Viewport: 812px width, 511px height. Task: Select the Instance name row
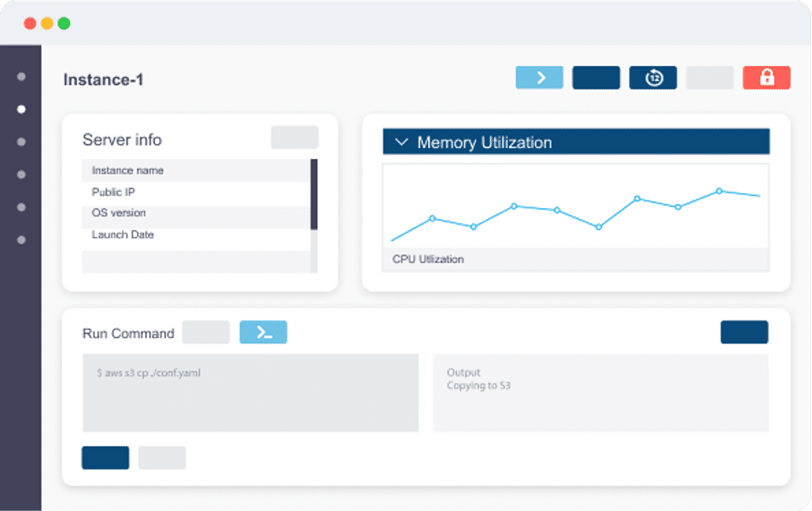[x=195, y=170]
